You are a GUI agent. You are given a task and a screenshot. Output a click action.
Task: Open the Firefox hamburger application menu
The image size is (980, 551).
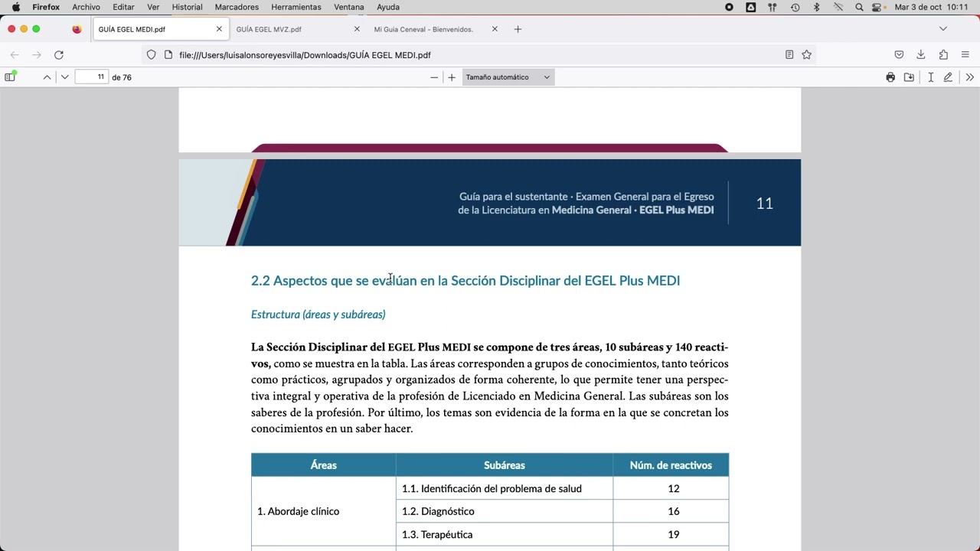(965, 55)
